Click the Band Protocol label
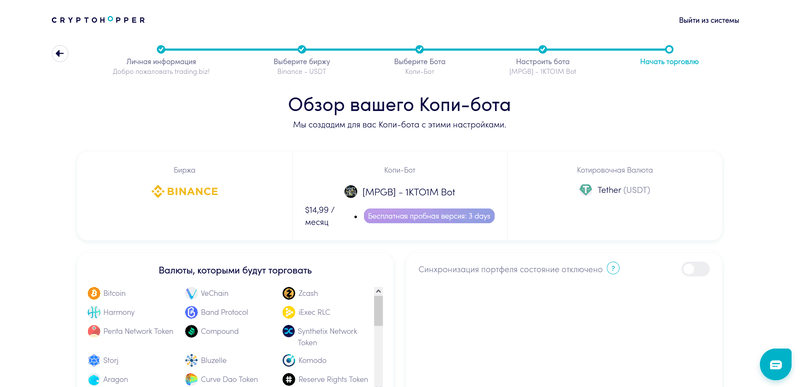800x387 pixels. (x=224, y=312)
